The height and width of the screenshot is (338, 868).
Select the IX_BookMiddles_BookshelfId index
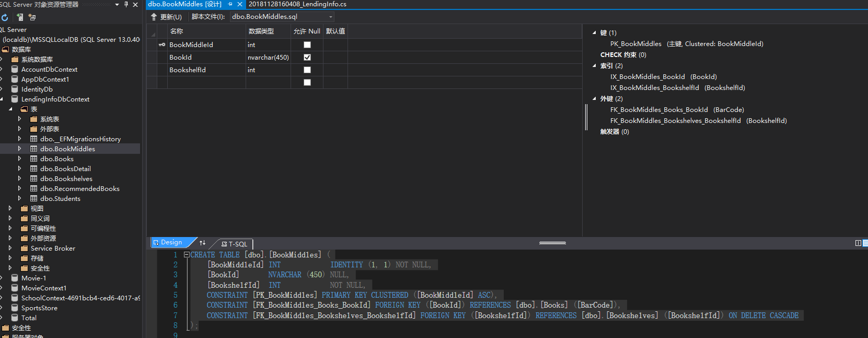[678, 88]
